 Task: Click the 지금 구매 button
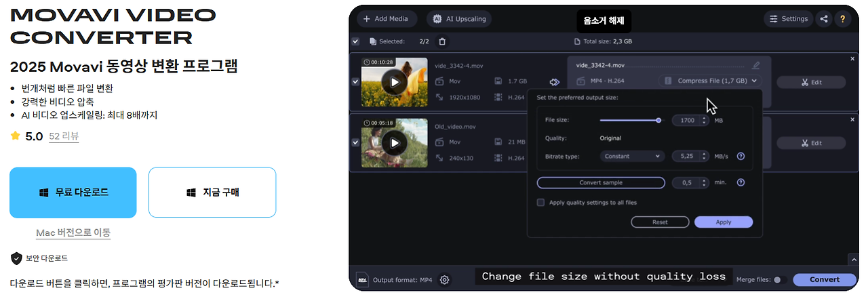point(212,193)
